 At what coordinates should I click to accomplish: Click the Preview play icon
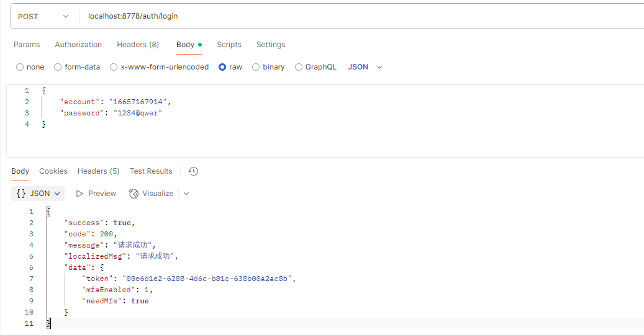point(79,194)
